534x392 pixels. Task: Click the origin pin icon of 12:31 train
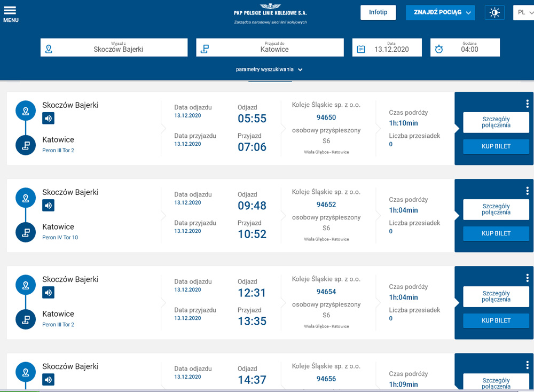pyautogui.click(x=26, y=285)
